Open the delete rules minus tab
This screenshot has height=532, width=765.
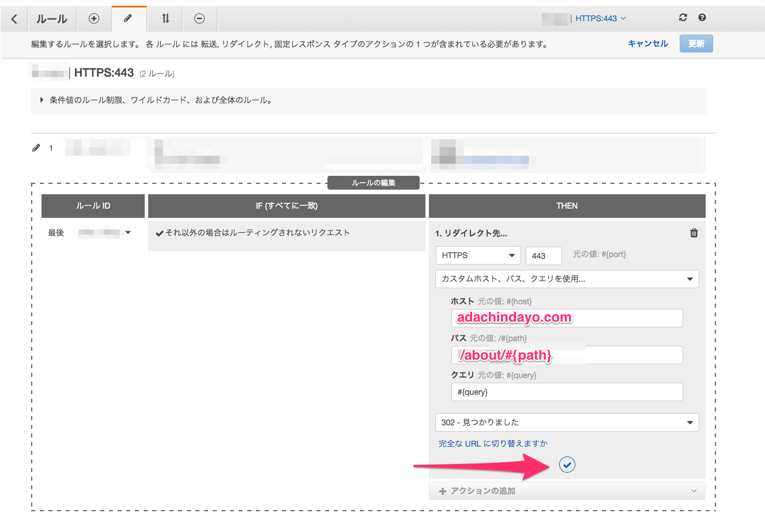[x=199, y=18]
